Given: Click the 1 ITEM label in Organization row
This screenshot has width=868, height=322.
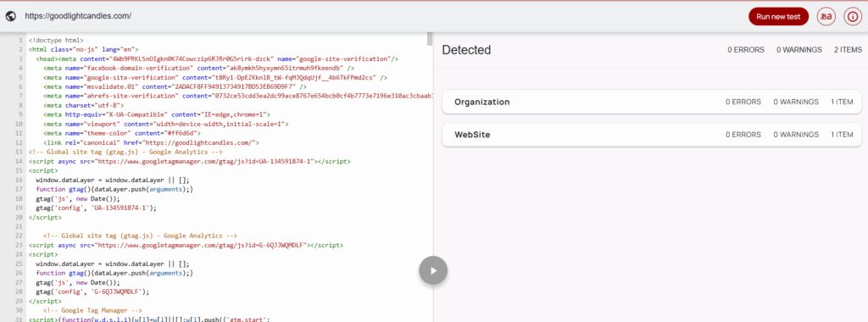Looking at the screenshot, I should [x=842, y=102].
